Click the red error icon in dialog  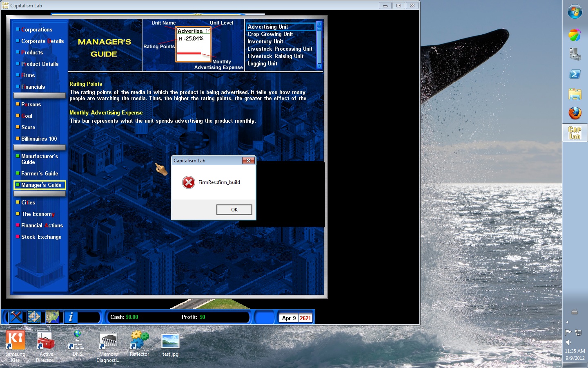click(189, 182)
